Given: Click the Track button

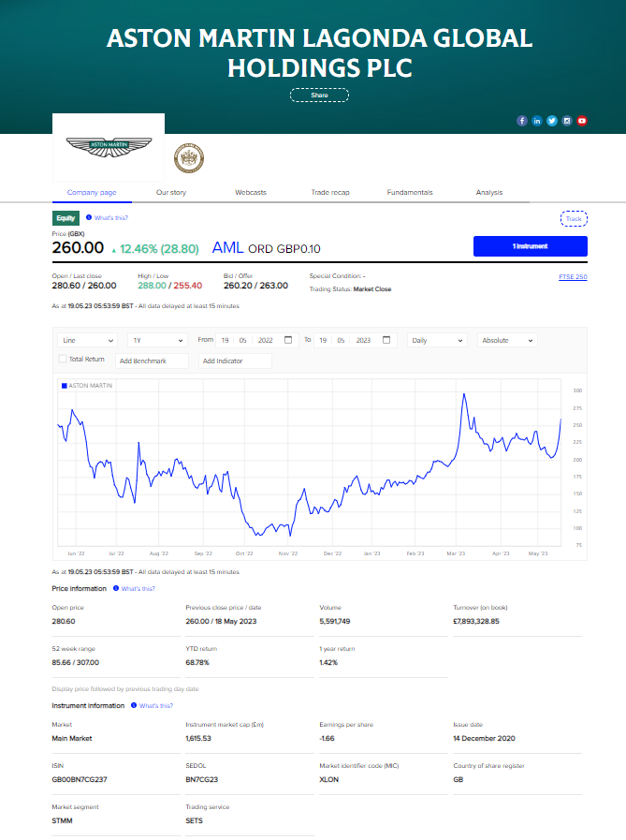Looking at the screenshot, I should pos(574,218).
